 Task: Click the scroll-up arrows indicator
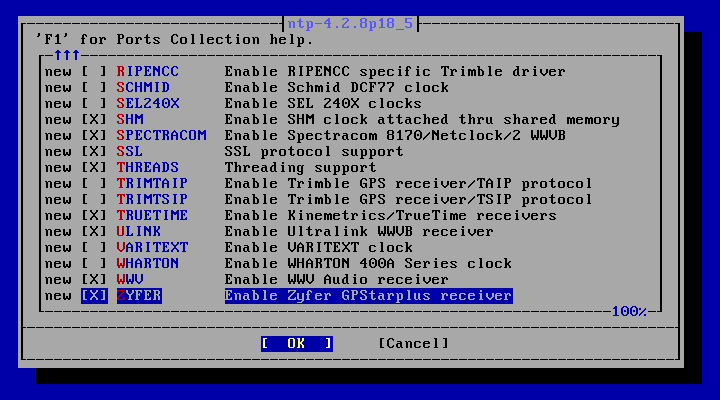point(67,56)
